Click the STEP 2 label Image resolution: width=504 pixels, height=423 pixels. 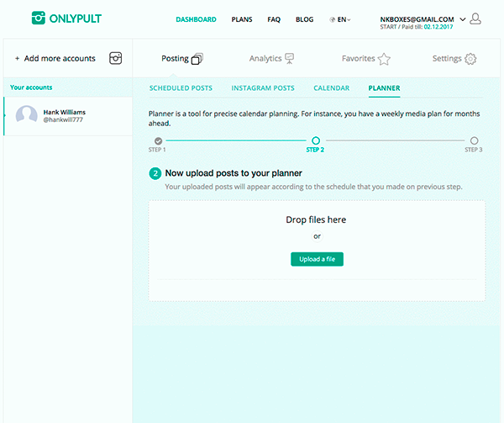coord(315,150)
